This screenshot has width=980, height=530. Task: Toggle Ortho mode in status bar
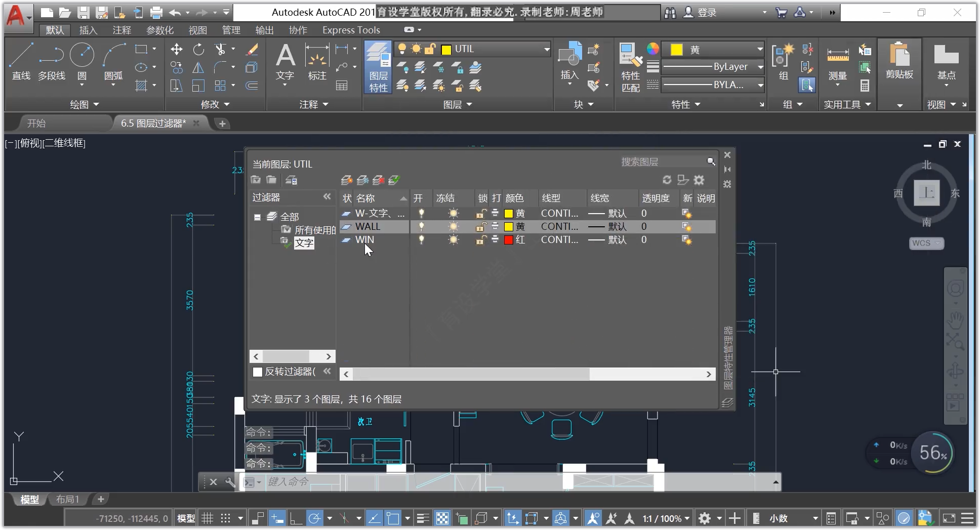point(296,518)
